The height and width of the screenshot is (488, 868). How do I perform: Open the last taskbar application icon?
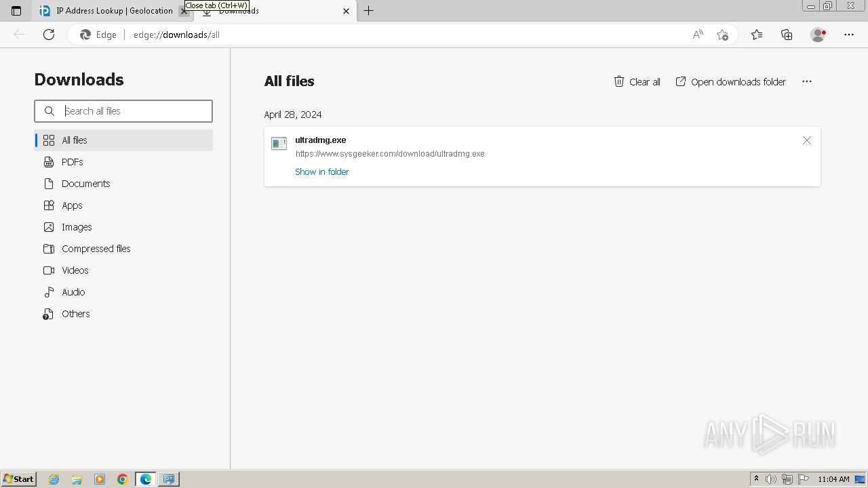[x=169, y=479]
